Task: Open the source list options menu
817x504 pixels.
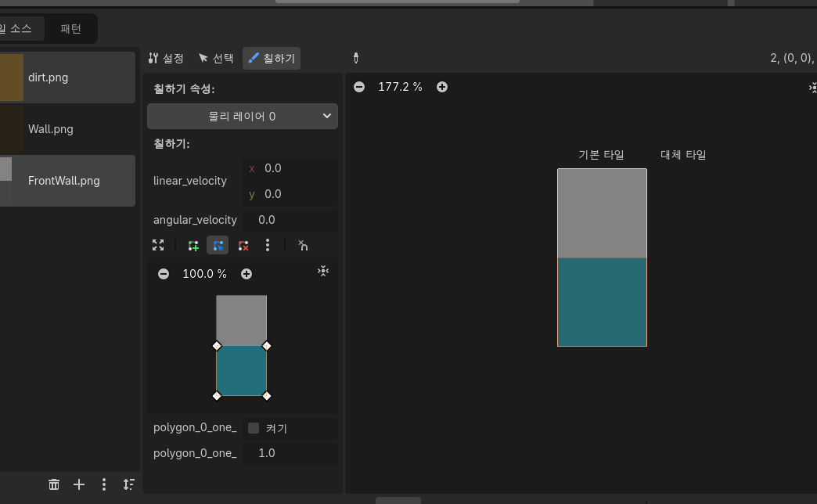Action: coord(104,484)
